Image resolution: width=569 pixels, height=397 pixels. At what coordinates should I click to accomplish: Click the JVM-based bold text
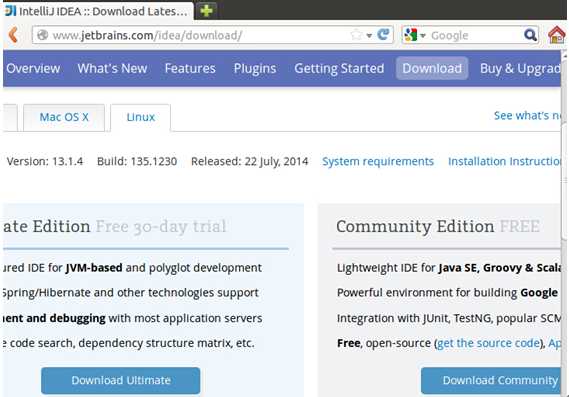click(x=94, y=268)
